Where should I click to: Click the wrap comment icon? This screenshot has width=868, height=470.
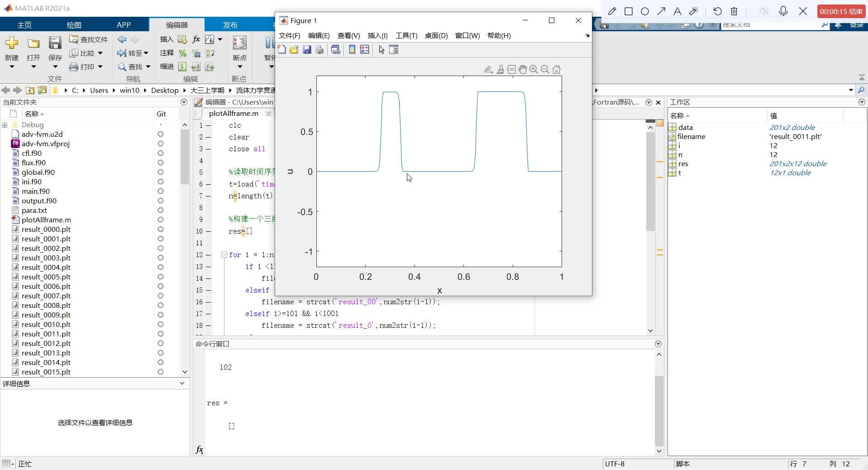click(210, 53)
